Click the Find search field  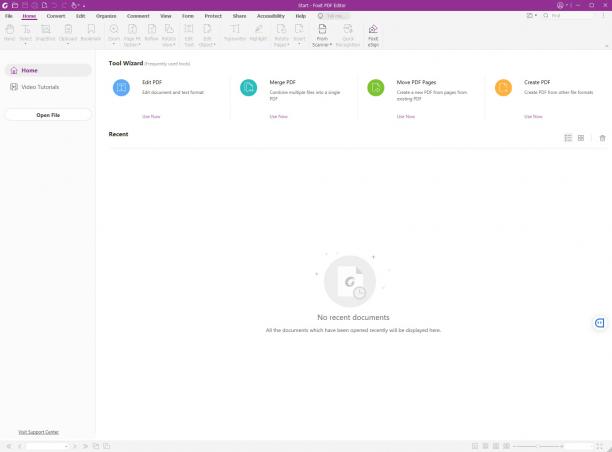coord(571,16)
